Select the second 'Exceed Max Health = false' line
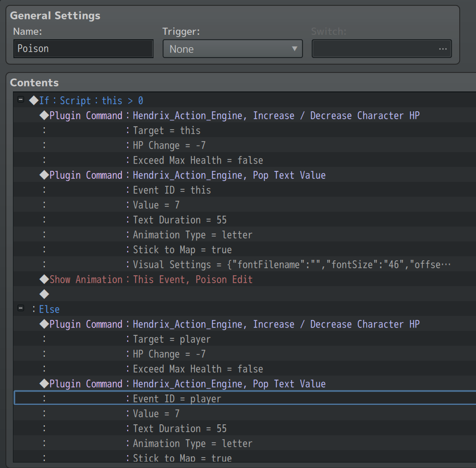This screenshot has height=468, width=476. pyautogui.click(x=244, y=369)
